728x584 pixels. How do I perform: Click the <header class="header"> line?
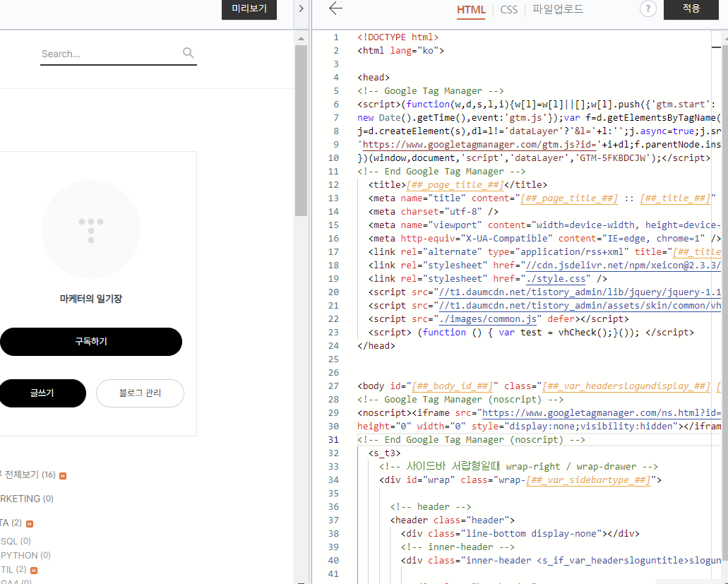tap(452, 520)
